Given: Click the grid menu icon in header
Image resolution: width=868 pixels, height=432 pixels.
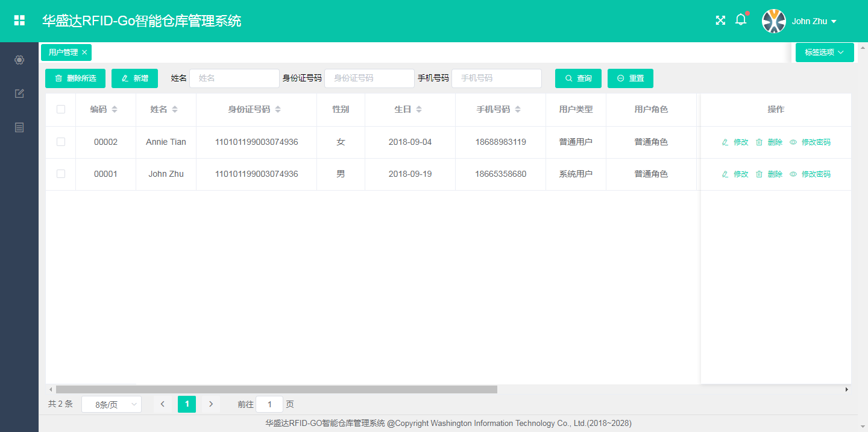Looking at the screenshot, I should tap(19, 21).
